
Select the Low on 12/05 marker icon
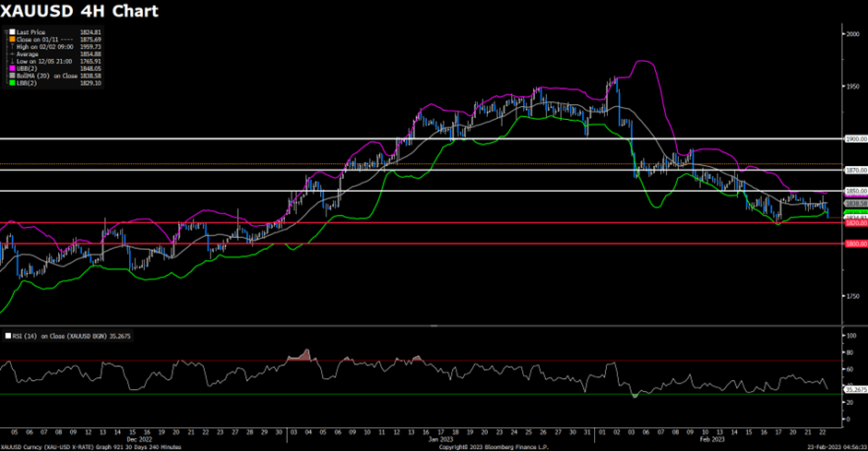(x=10, y=60)
